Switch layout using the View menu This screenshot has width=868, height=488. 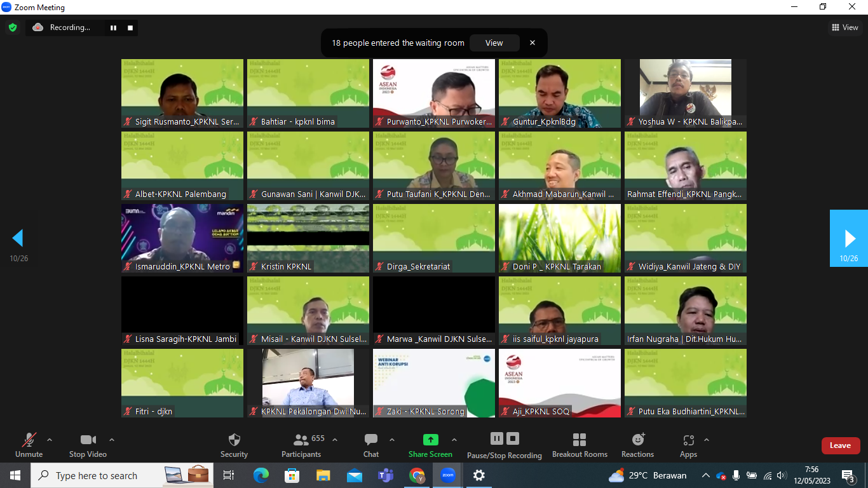845,27
